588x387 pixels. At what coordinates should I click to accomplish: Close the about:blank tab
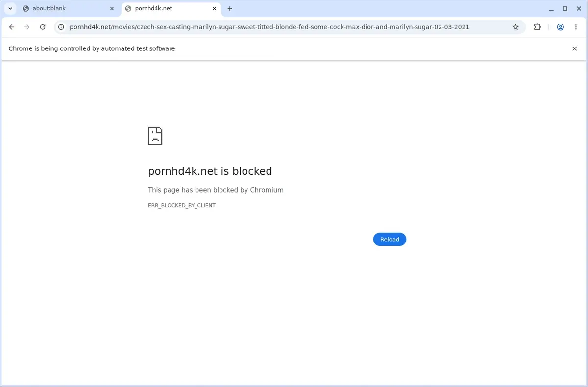click(112, 8)
